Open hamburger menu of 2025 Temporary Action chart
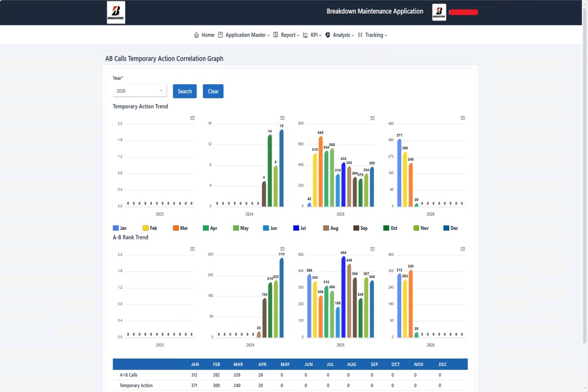The height and width of the screenshot is (392, 588). coord(372,118)
